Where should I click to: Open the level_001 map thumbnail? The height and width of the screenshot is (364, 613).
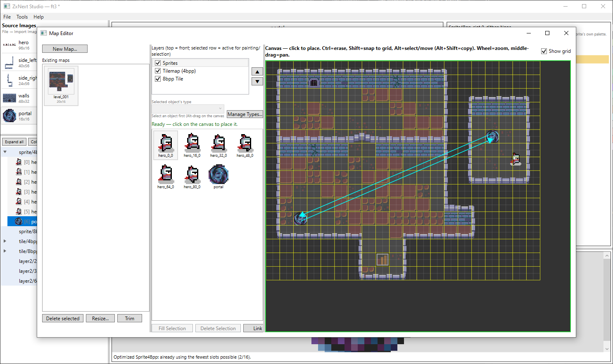coord(61,85)
